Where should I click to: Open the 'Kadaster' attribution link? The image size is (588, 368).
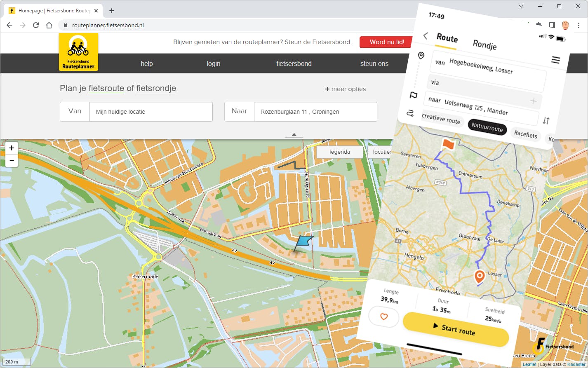[576, 364]
